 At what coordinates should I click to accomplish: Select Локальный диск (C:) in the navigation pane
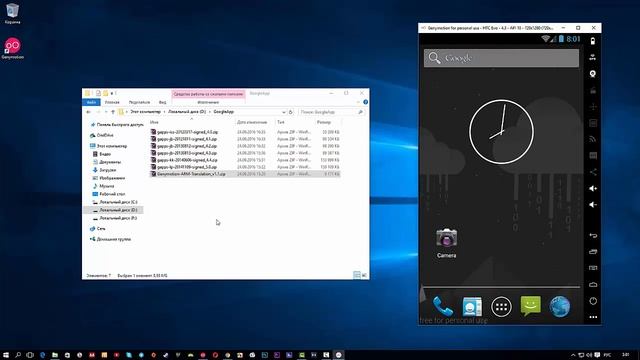[115, 202]
